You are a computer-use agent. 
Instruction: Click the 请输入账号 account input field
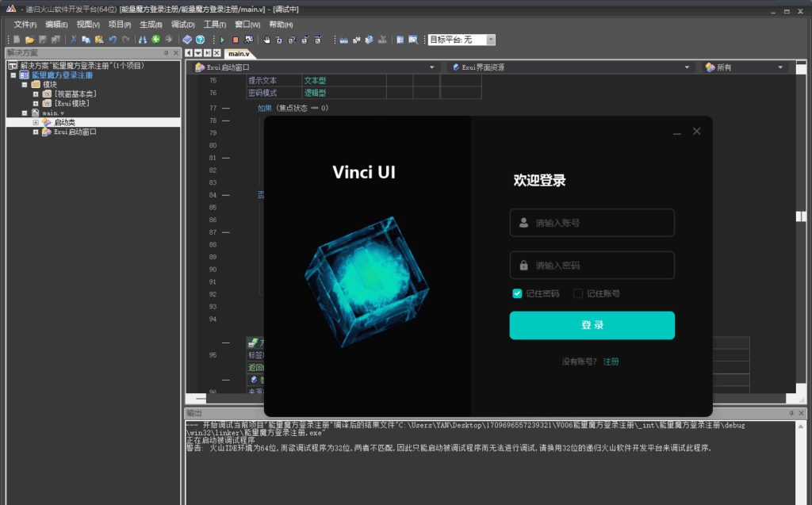coord(592,223)
